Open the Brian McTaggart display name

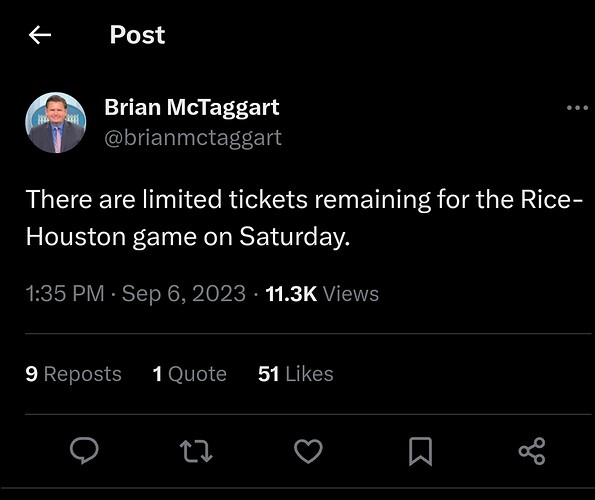pos(192,108)
